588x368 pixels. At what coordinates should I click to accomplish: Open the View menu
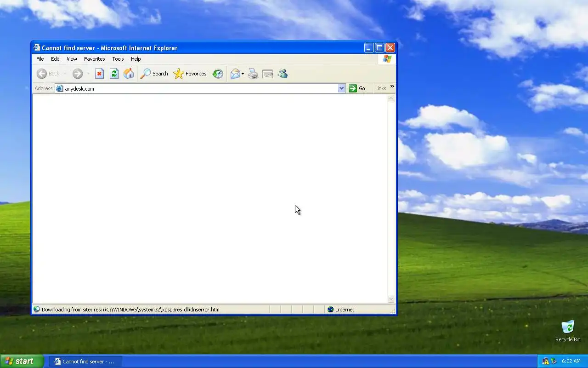pos(72,59)
